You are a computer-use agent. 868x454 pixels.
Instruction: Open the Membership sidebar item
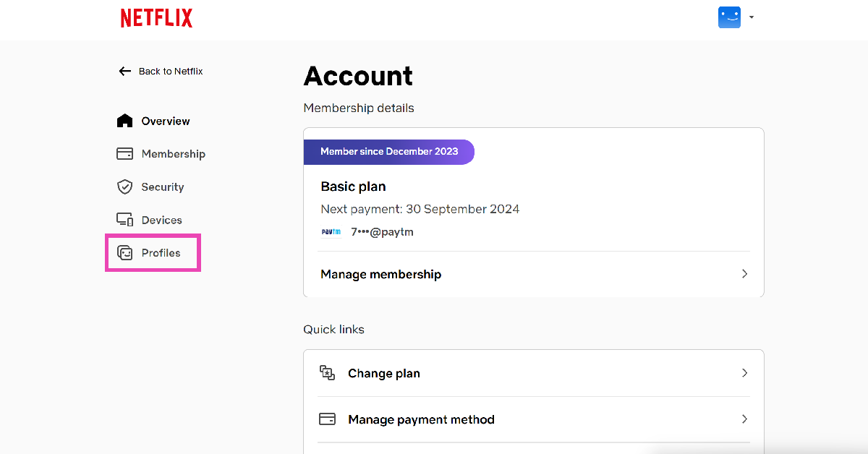tap(174, 154)
